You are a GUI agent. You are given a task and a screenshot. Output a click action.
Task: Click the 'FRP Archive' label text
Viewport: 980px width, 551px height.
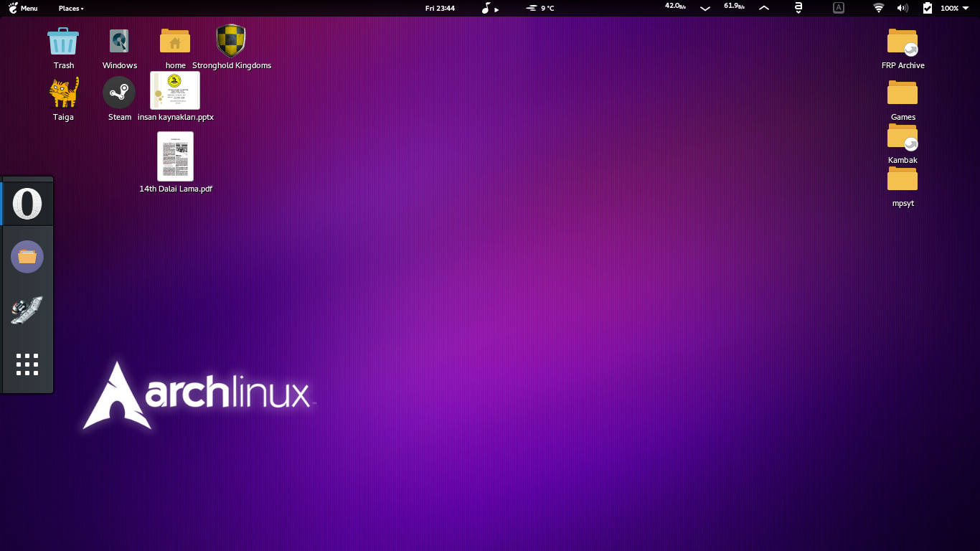(903, 65)
